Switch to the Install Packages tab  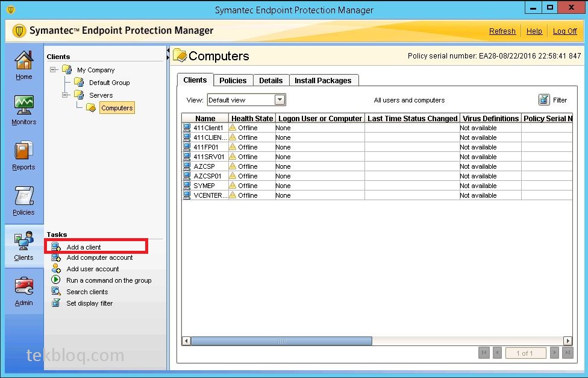323,80
